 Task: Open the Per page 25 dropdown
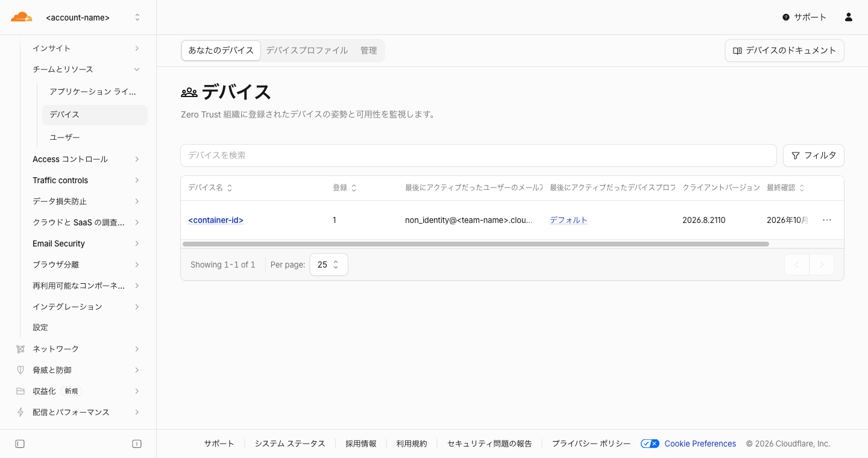click(x=329, y=265)
